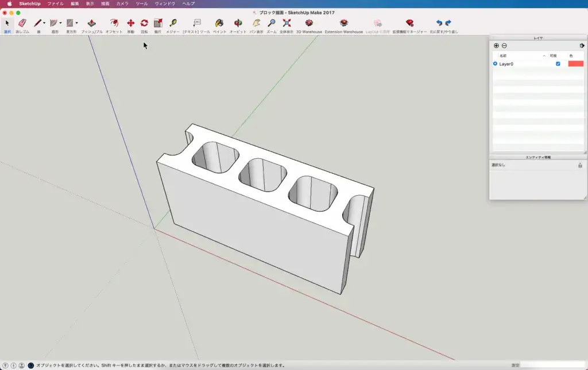This screenshot has height=370, width=588.
Task: Collapse the エンティティ情報 panel title bar
Action: tap(538, 157)
